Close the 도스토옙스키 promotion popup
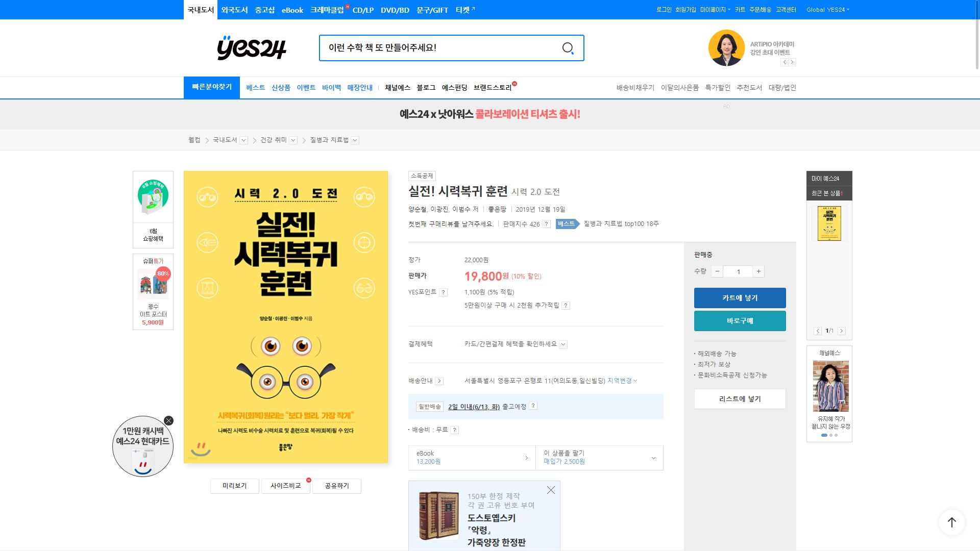 click(551, 490)
